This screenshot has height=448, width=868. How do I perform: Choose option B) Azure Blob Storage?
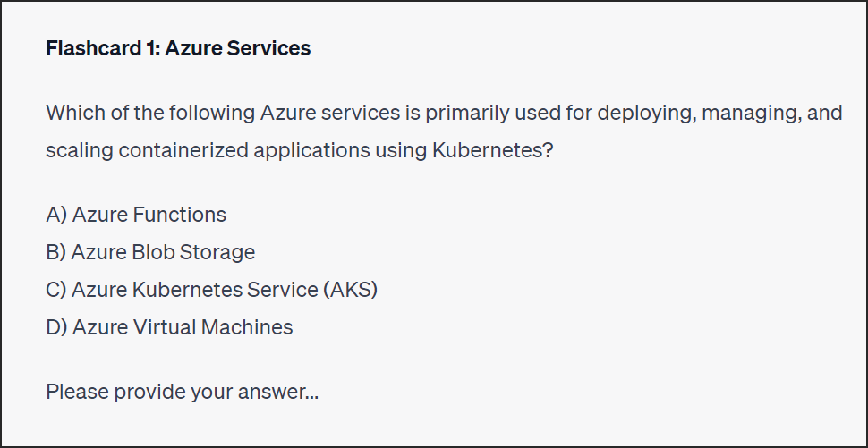coord(150,252)
